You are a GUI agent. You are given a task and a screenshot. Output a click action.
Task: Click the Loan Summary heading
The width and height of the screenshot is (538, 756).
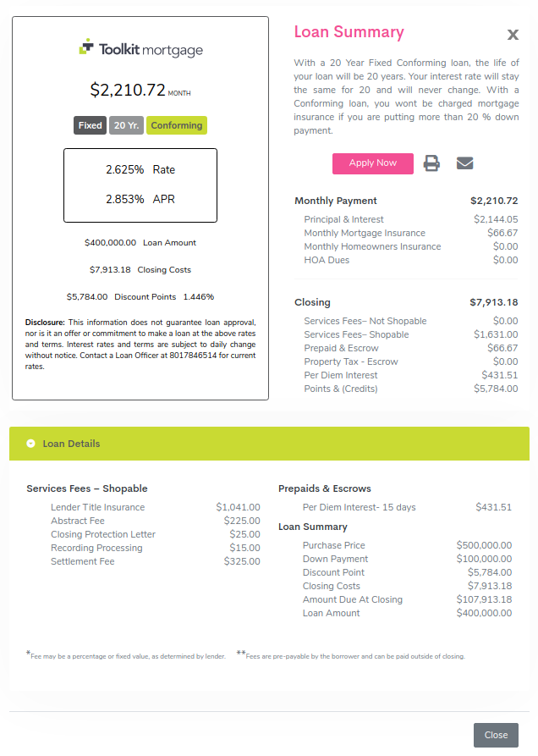(349, 32)
